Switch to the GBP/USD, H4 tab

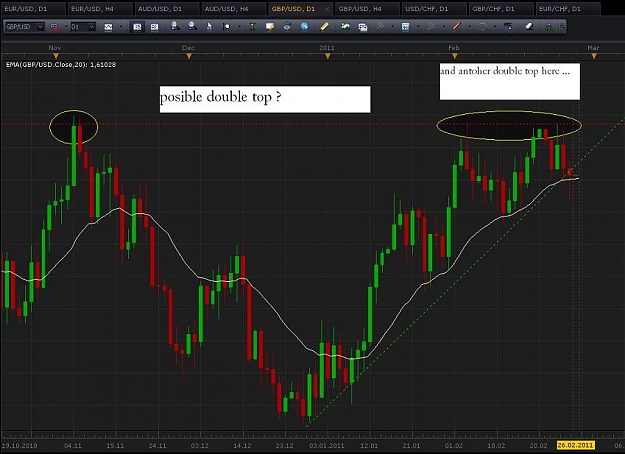(x=368, y=8)
